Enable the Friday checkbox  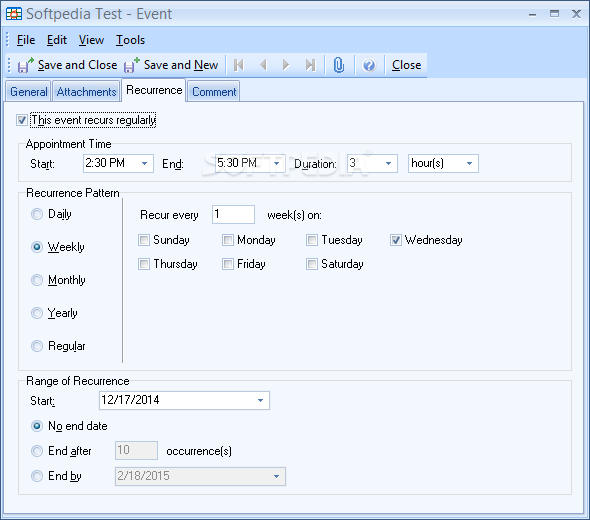click(228, 264)
